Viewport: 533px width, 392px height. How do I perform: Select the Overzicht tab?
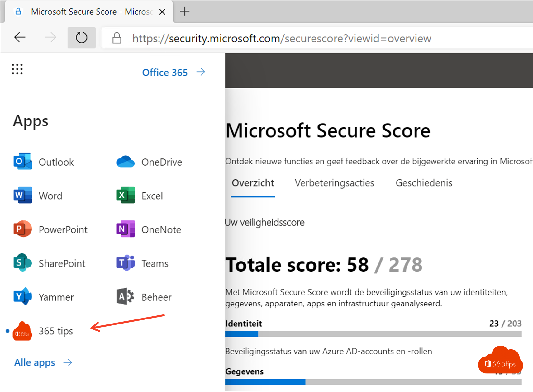click(253, 183)
